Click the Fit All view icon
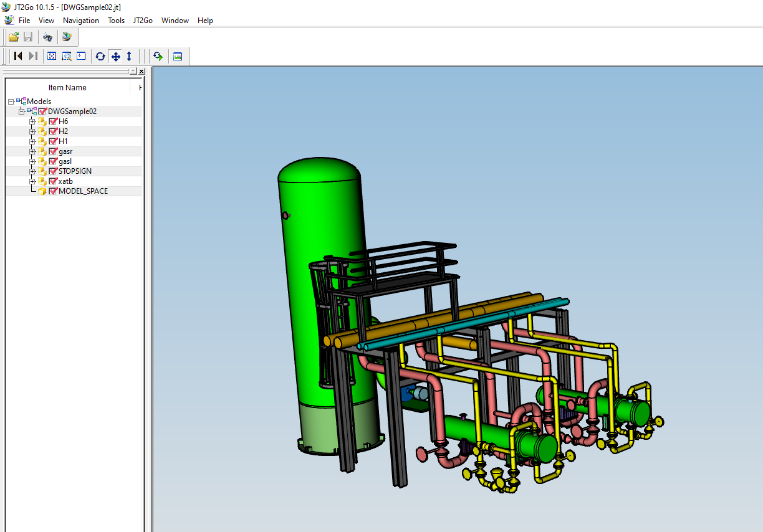Image resolution: width=763 pixels, height=532 pixels. point(52,56)
